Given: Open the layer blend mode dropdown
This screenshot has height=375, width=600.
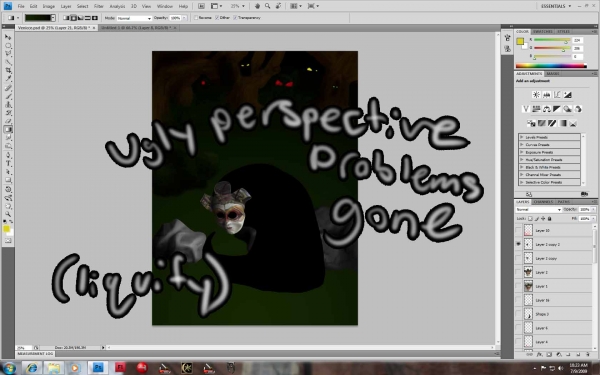Looking at the screenshot, I should (538, 210).
